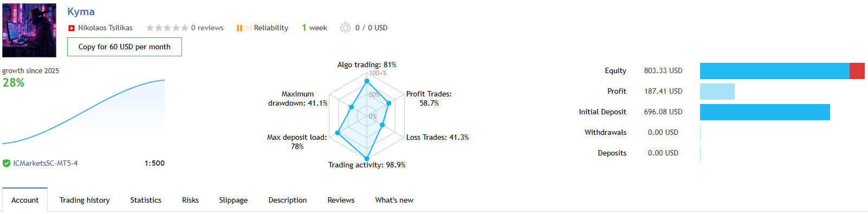Open ICMarketsSC-MT5-4 broker server link

[46, 163]
